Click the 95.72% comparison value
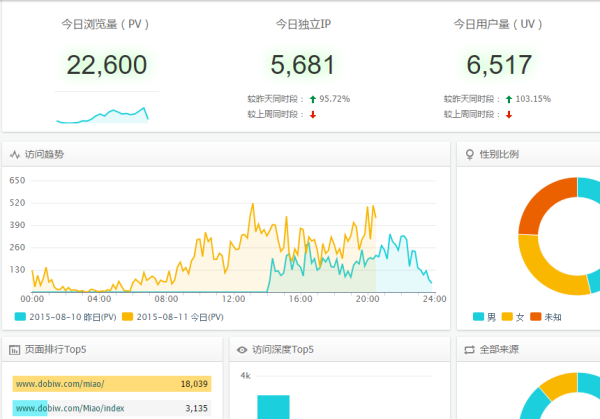The height and width of the screenshot is (419, 600). 334,99
